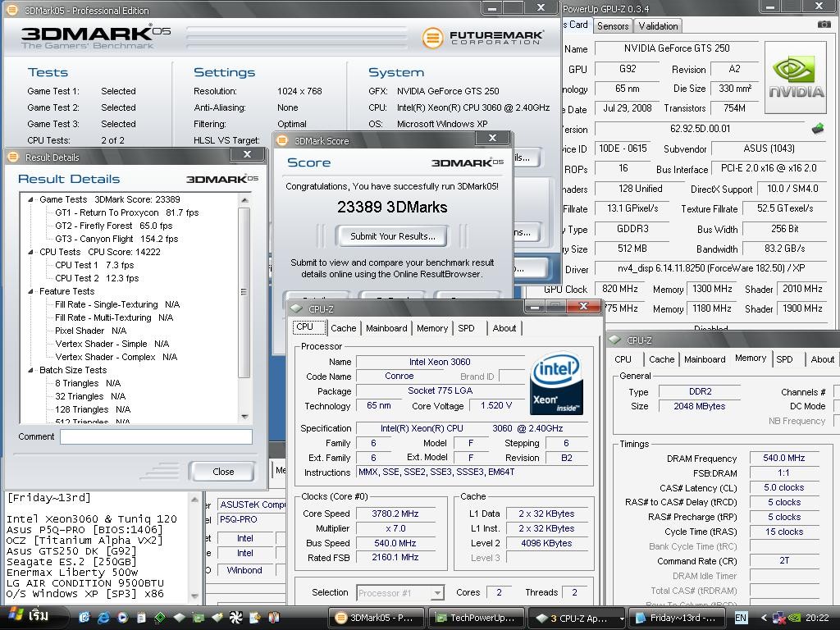The image size is (840, 630).
Task: Click the Intel Xeon inside logo
Action: [556, 384]
